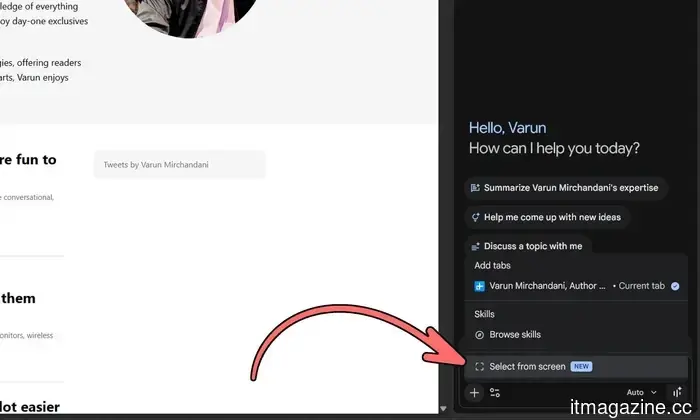
Task: Click the plus add-context button
Action: [474, 393]
